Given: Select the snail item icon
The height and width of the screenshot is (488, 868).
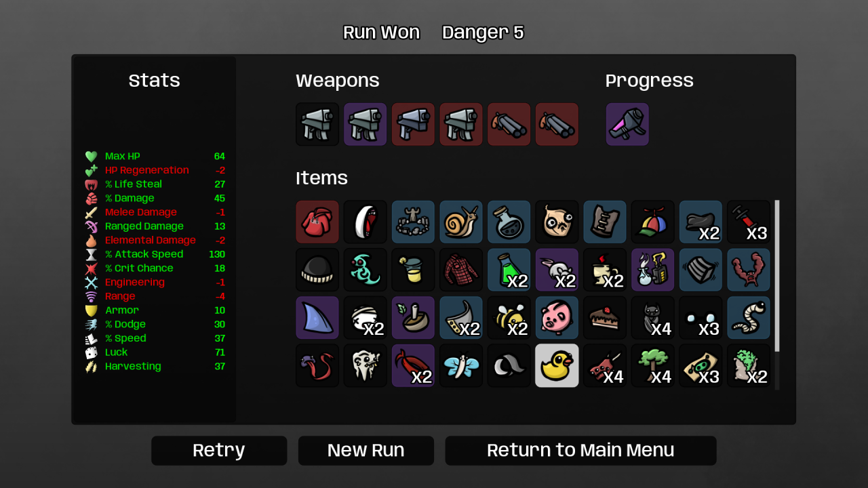Looking at the screenshot, I should click(461, 222).
